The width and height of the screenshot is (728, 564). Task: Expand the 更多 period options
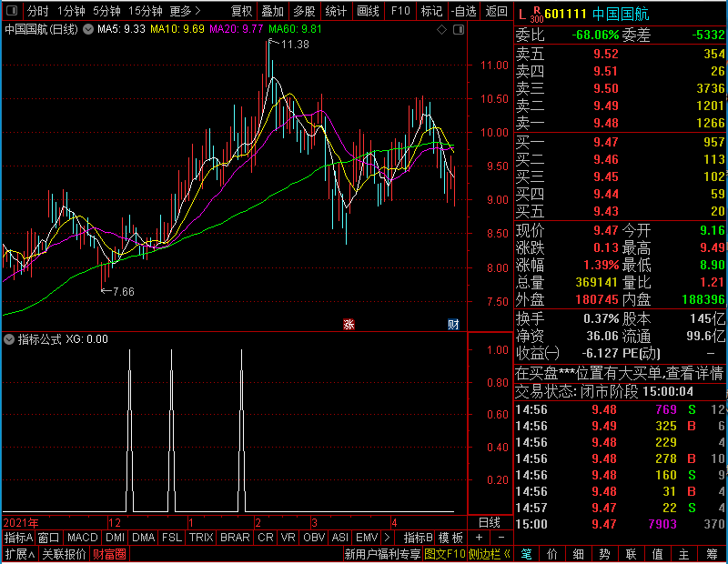pos(186,11)
